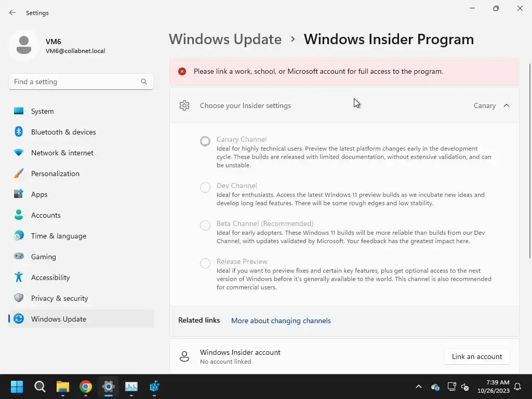Image resolution: width=532 pixels, height=399 pixels.
Task: Open the clock and date flyout
Action: [x=494, y=387]
